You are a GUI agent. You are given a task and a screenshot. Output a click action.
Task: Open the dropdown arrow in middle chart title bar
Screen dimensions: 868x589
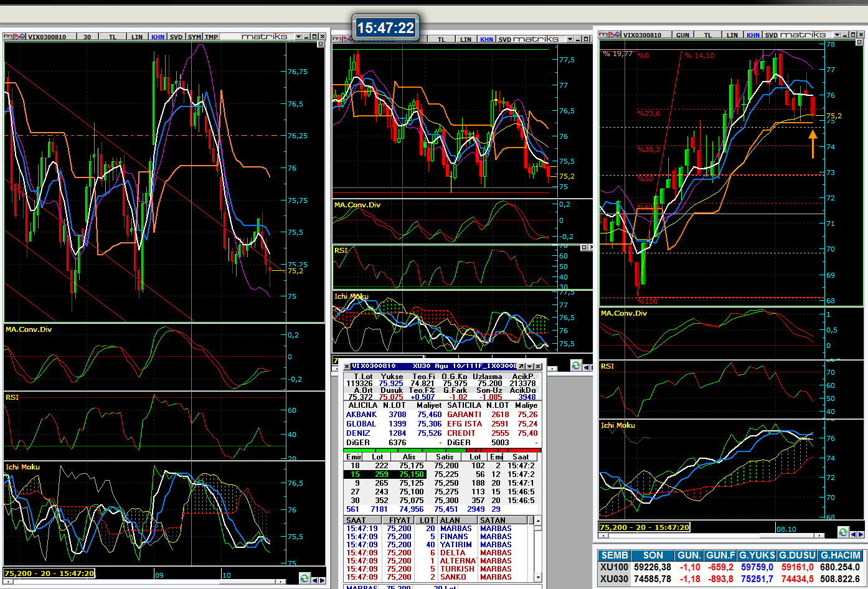[570, 39]
